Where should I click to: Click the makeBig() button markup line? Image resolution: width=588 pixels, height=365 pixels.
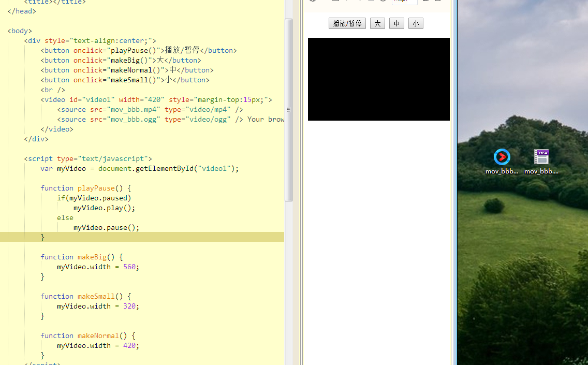[121, 61]
